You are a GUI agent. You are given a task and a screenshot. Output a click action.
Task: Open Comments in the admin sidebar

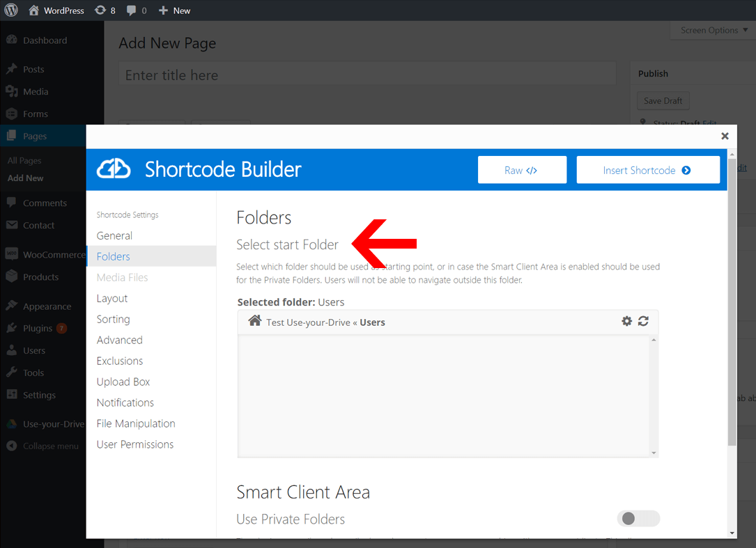(x=45, y=203)
